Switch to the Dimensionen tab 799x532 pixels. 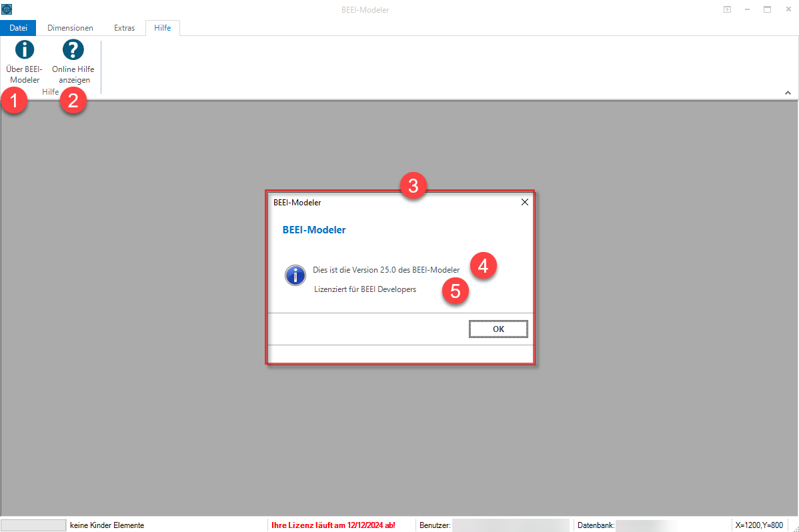70,28
